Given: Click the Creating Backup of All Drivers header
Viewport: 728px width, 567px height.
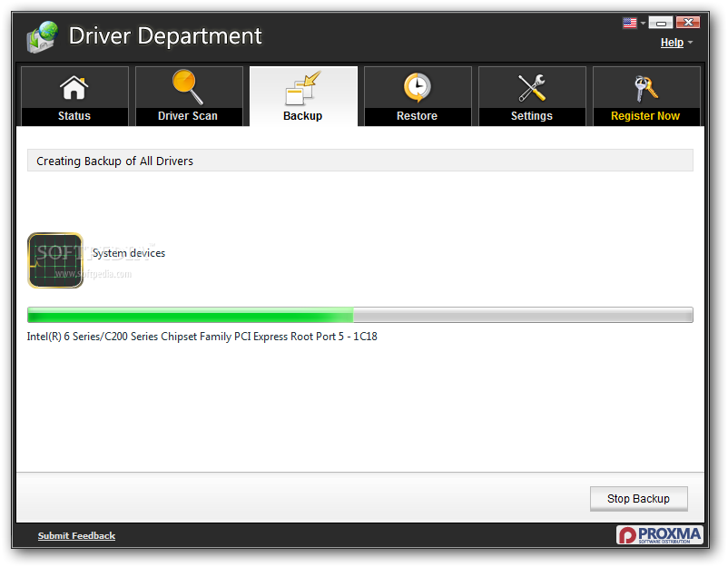Looking at the screenshot, I should (359, 161).
